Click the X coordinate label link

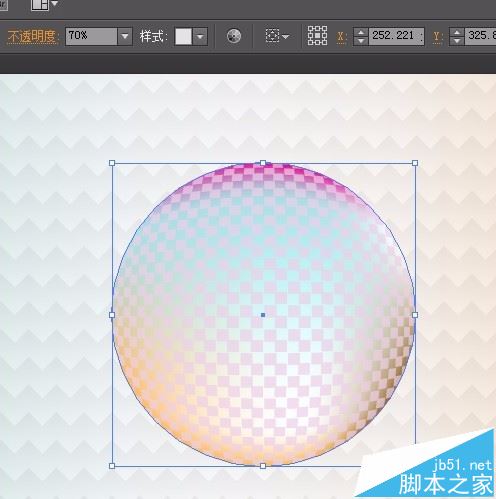[x=340, y=36]
